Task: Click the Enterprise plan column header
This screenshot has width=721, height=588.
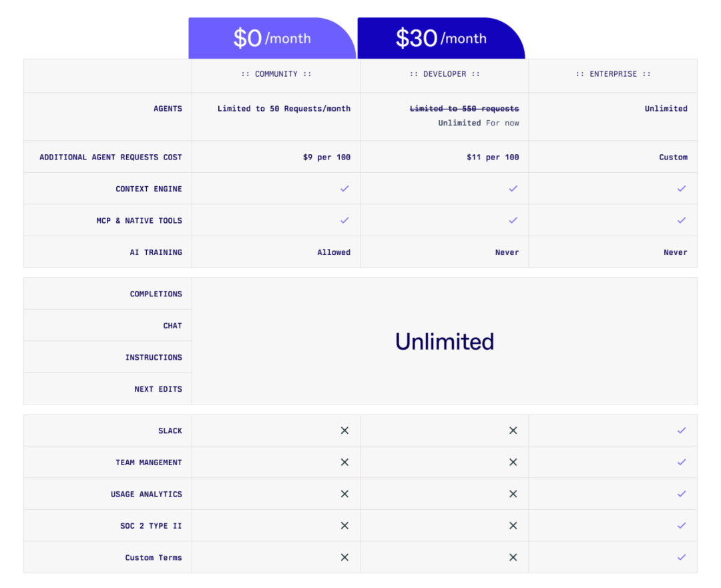Action: pyautogui.click(x=613, y=74)
